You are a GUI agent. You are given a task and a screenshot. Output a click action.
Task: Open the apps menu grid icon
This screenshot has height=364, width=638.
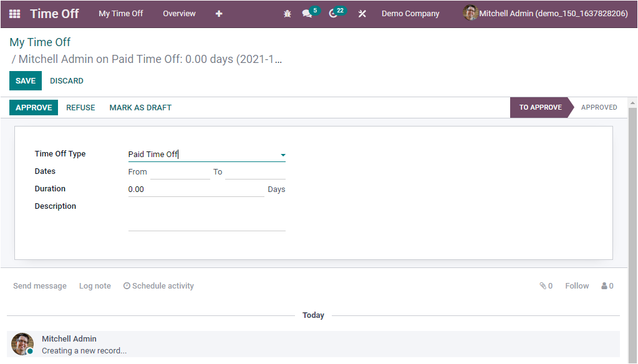pyautogui.click(x=14, y=13)
